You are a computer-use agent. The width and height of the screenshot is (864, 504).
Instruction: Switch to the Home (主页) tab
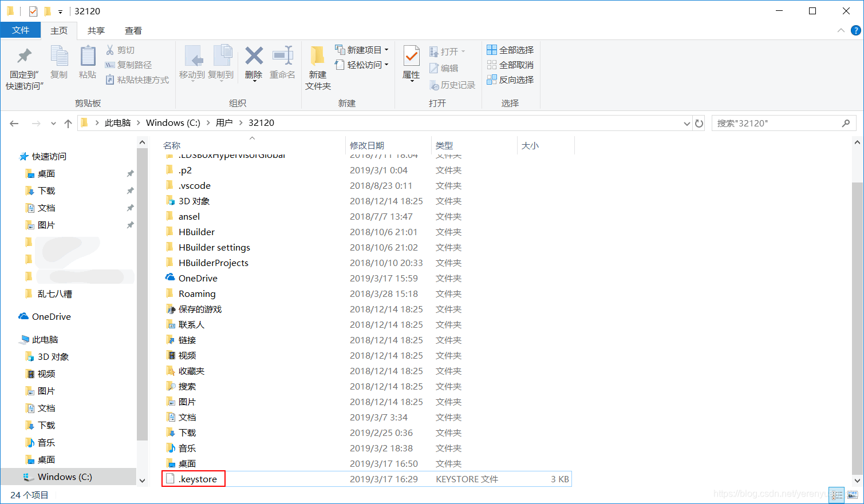(59, 30)
